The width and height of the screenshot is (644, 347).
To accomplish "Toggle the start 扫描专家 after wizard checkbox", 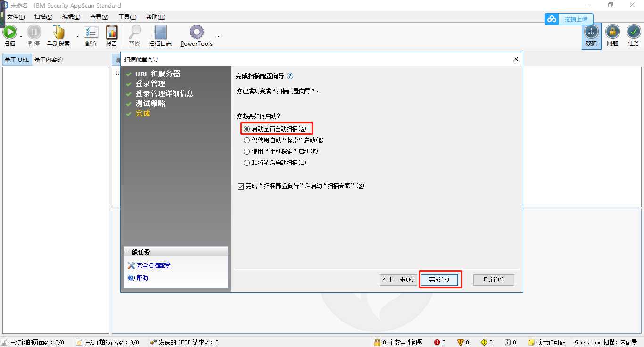I will [241, 186].
